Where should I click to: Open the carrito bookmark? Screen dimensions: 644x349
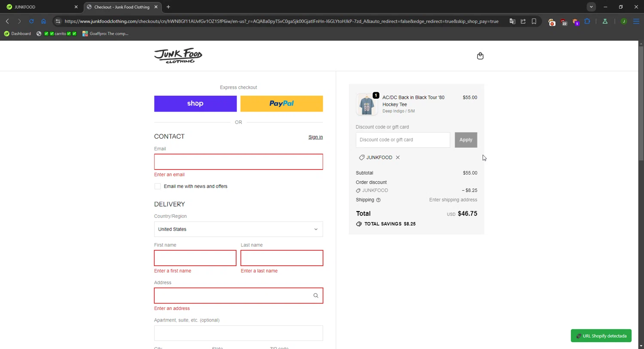(57, 33)
